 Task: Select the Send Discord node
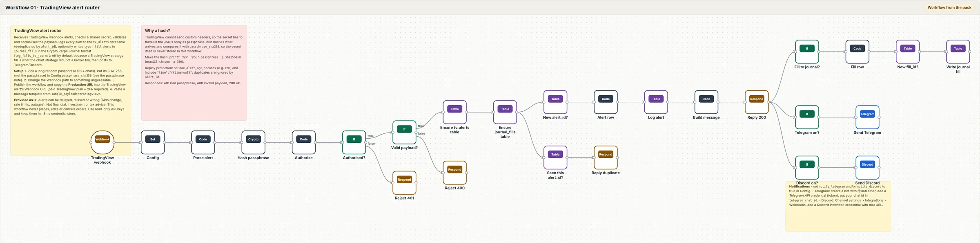coord(867,168)
